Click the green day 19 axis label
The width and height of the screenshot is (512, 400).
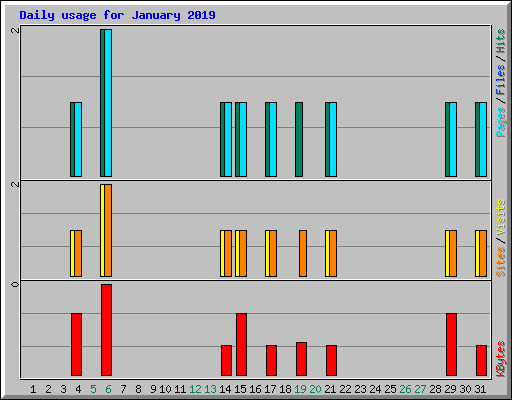(x=300, y=389)
